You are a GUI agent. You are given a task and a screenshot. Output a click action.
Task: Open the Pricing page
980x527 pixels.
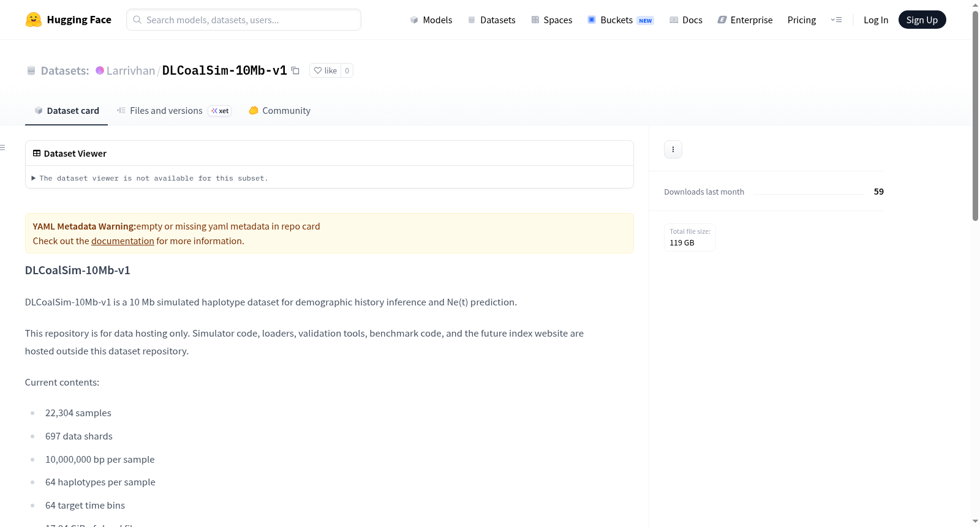802,20
